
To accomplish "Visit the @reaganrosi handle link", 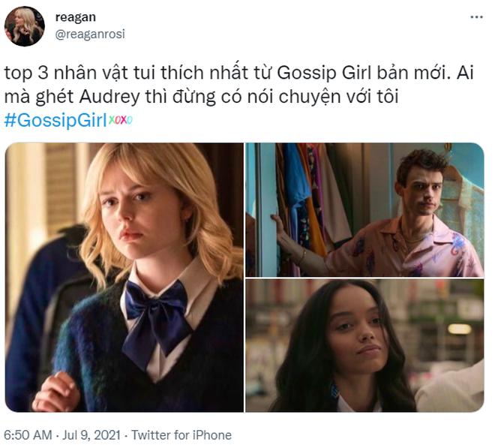I will (90, 34).
